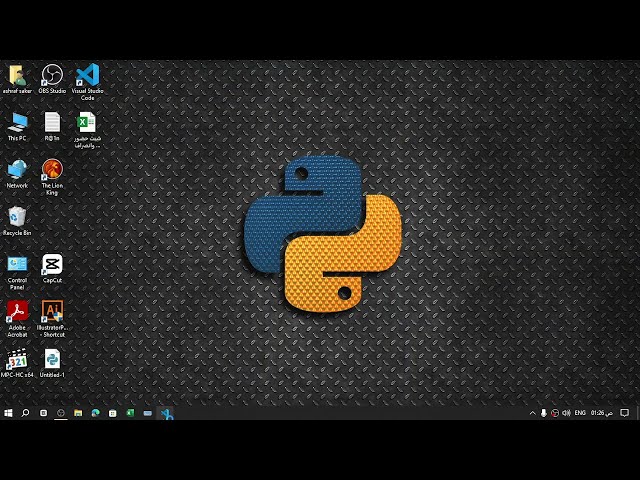
Task: Select the This PC desktop icon
Action: tap(17, 127)
